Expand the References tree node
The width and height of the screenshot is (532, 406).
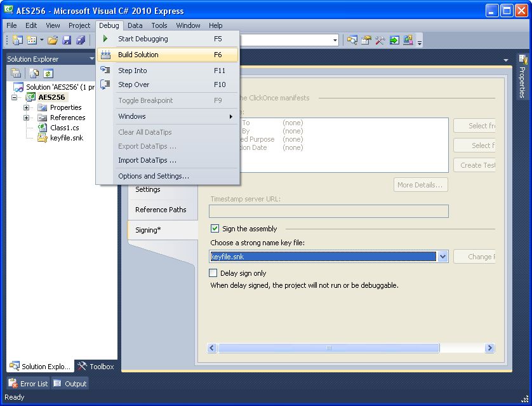pyautogui.click(x=27, y=118)
